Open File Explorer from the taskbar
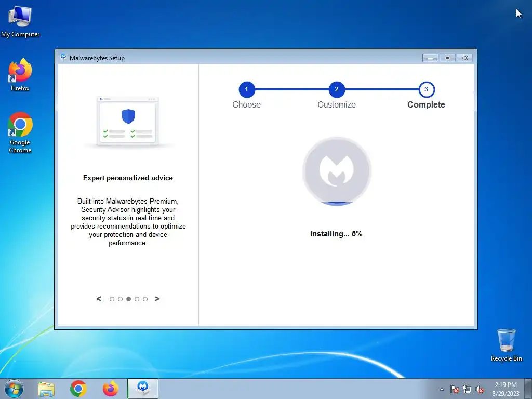Screen dimensions: 532x399 [46, 389]
